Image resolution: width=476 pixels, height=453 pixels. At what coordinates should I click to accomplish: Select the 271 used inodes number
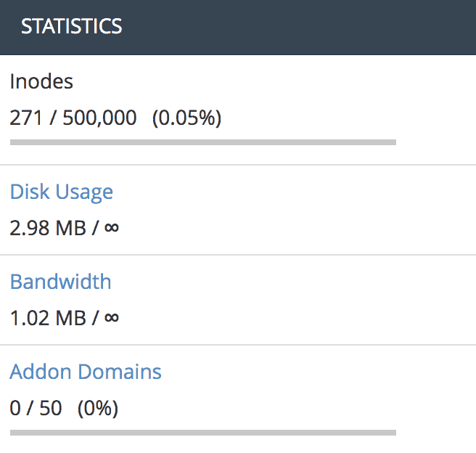click(25, 118)
